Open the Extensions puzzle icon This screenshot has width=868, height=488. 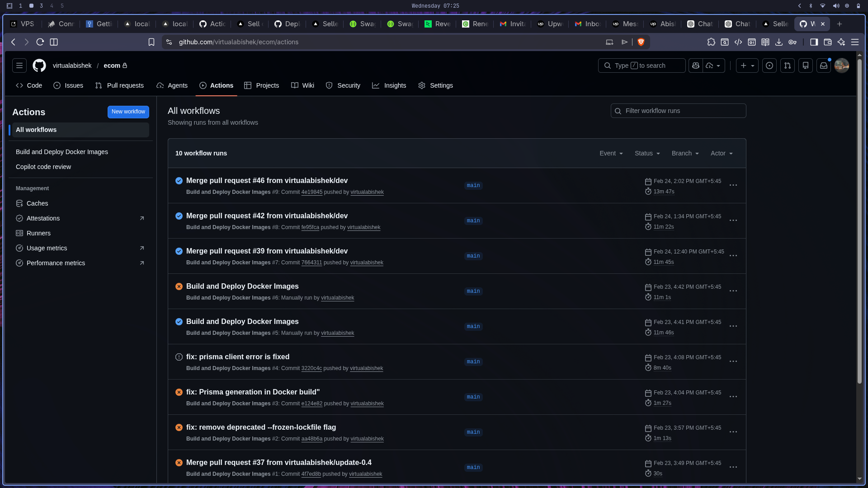[x=711, y=42]
